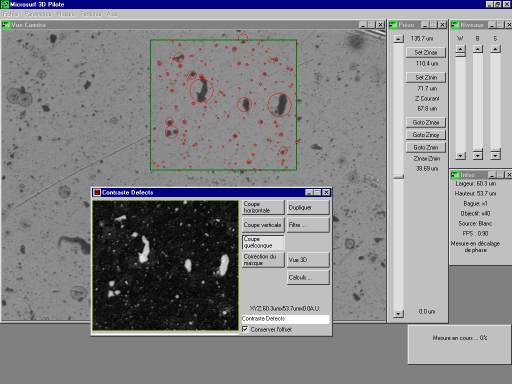Close the Vue Caméra window
Screen dimensions: 512x384
(x=380, y=25)
